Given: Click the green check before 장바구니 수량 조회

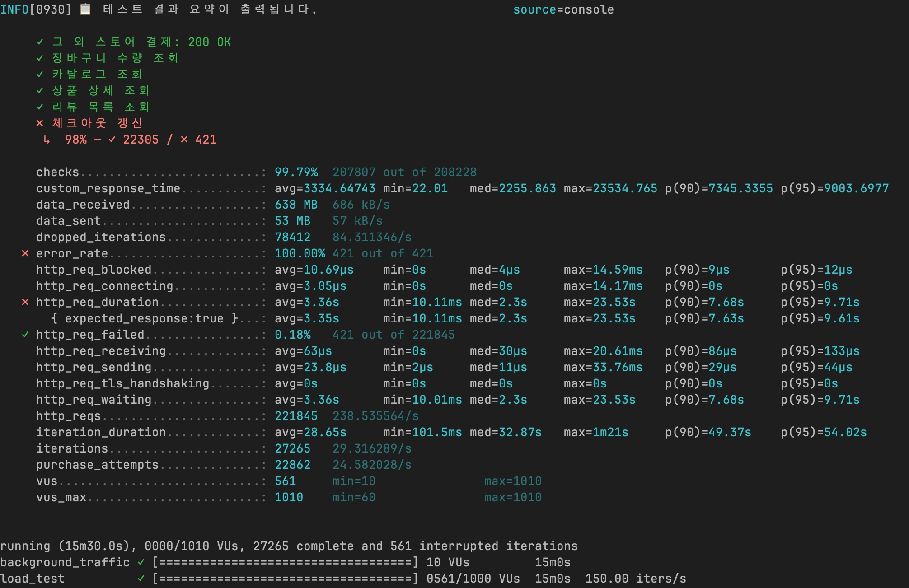Looking at the screenshot, I should click(40, 58).
